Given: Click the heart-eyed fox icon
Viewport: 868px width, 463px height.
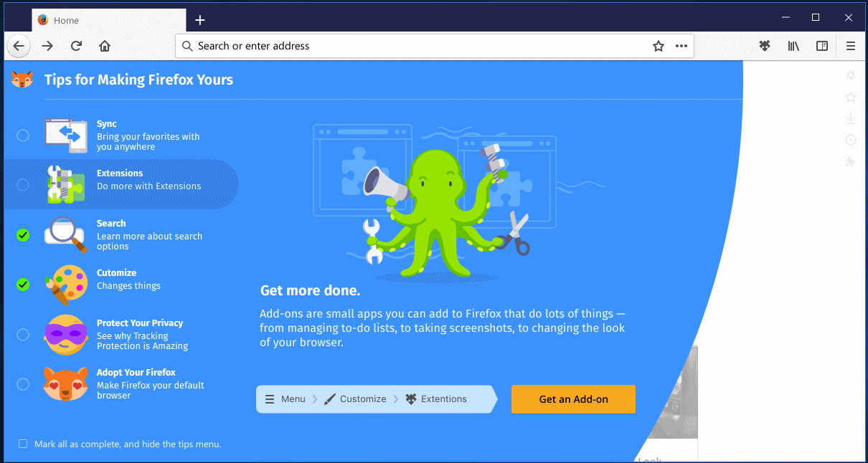Looking at the screenshot, I should 66,385.
